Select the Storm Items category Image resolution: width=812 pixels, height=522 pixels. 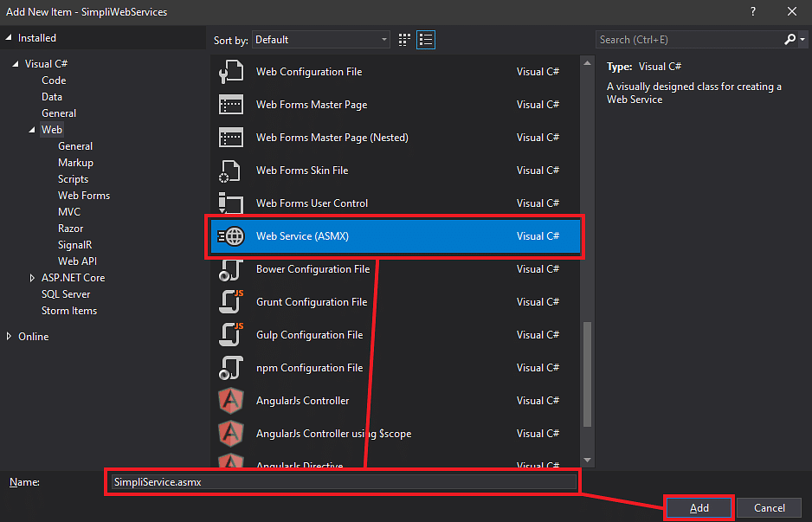coord(69,311)
